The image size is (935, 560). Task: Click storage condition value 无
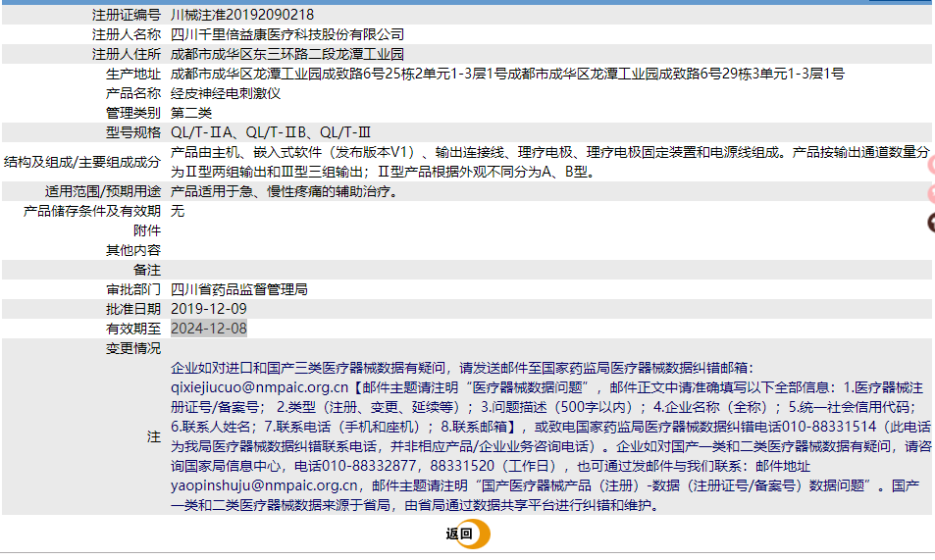coord(178,211)
